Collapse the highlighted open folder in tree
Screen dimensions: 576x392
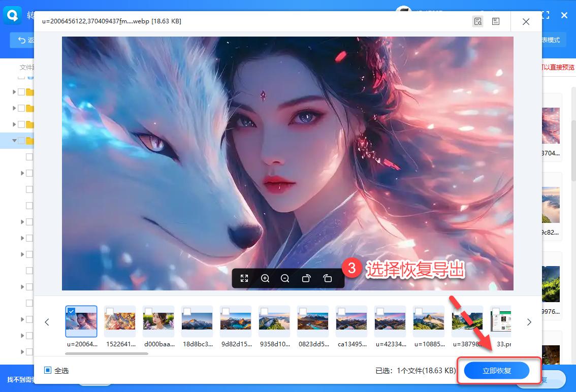point(14,141)
